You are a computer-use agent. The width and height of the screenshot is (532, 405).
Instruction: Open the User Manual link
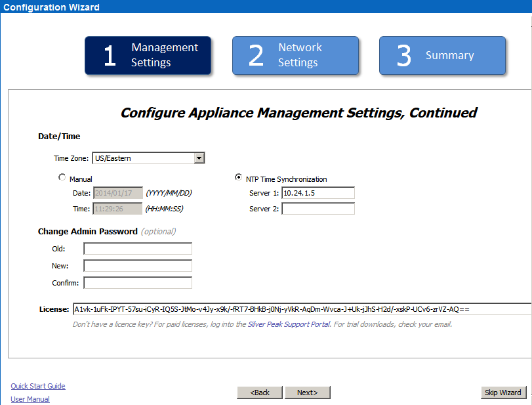click(x=30, y=399)
